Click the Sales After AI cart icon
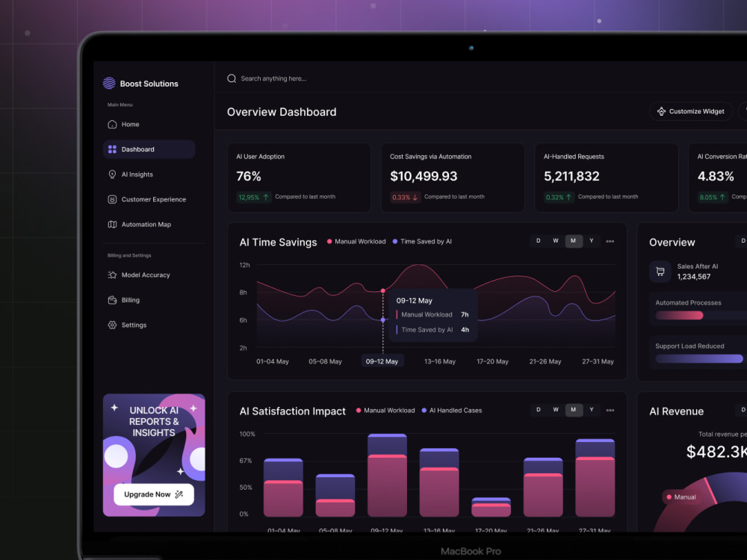The height and width of the screenshot is (560, 747). (x=660, y=272)
